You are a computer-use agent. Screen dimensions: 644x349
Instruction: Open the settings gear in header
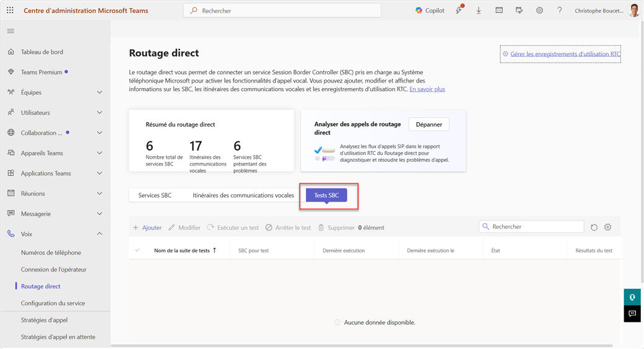coord(539,11)
